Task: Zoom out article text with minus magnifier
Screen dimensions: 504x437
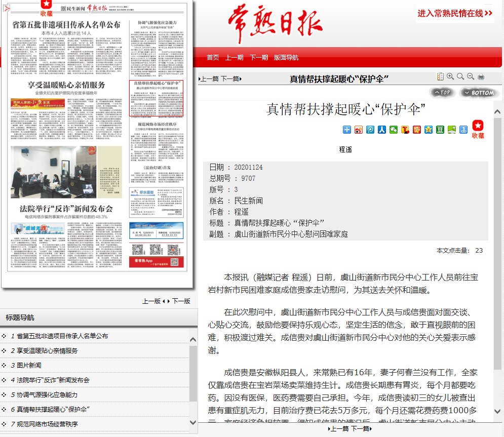Action: [x=471, y=76]
